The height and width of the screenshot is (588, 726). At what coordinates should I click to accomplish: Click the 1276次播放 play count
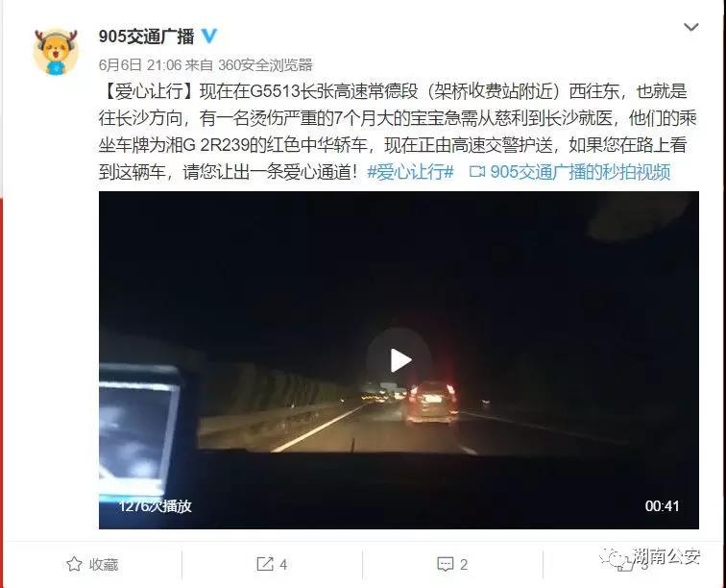coord(156,506)
